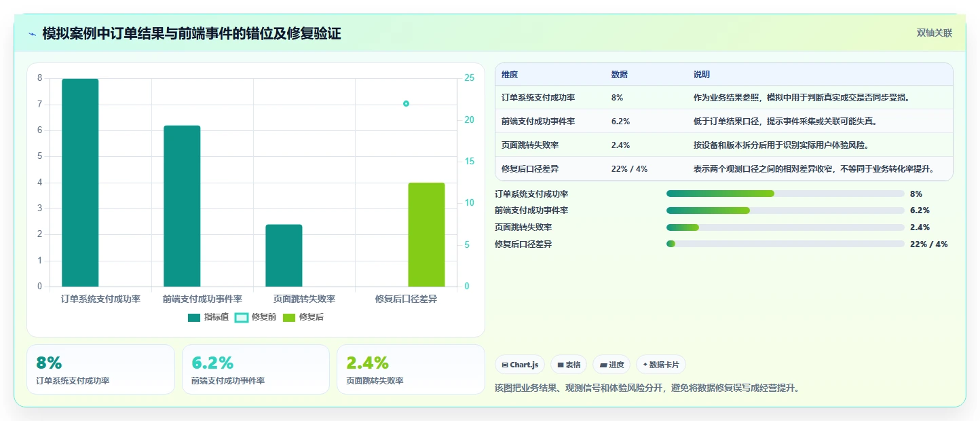The height and width of the screenshot is (421, 980).
Task: Click the description starting 表示两个观测口径
Action: (x=814, y=169)
